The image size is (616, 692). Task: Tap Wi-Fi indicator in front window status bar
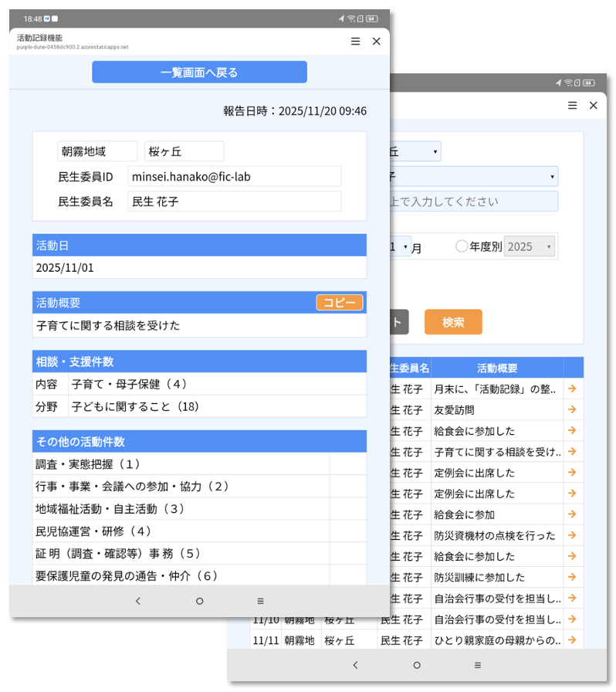(x=351, y=19)
